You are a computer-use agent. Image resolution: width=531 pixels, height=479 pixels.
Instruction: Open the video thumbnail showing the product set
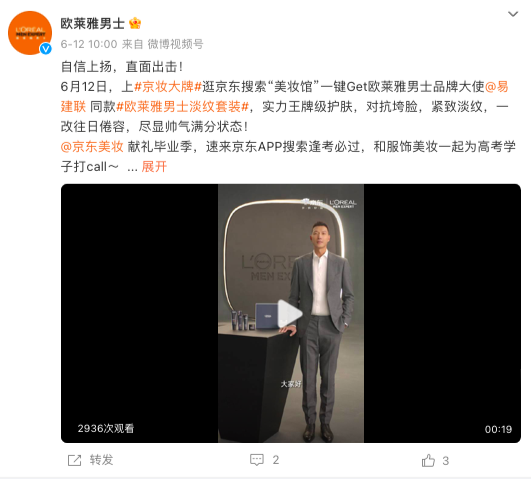point(291,313)
